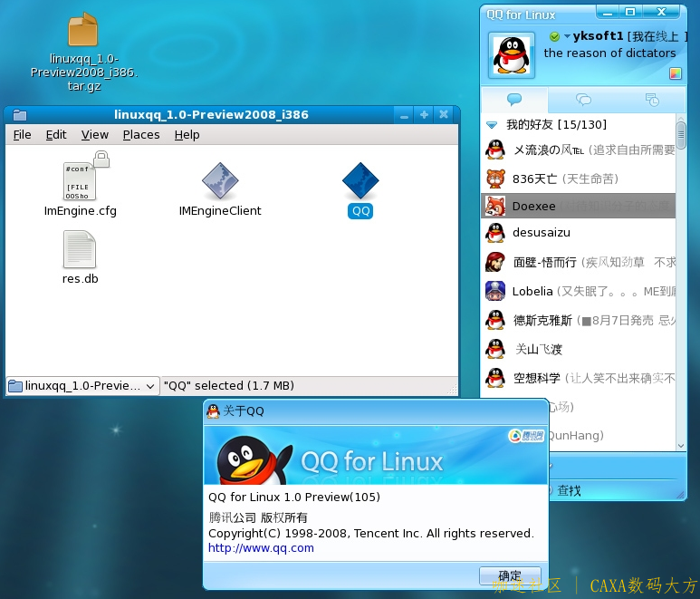Open the Places menu
700x599 pixels.
141,135
